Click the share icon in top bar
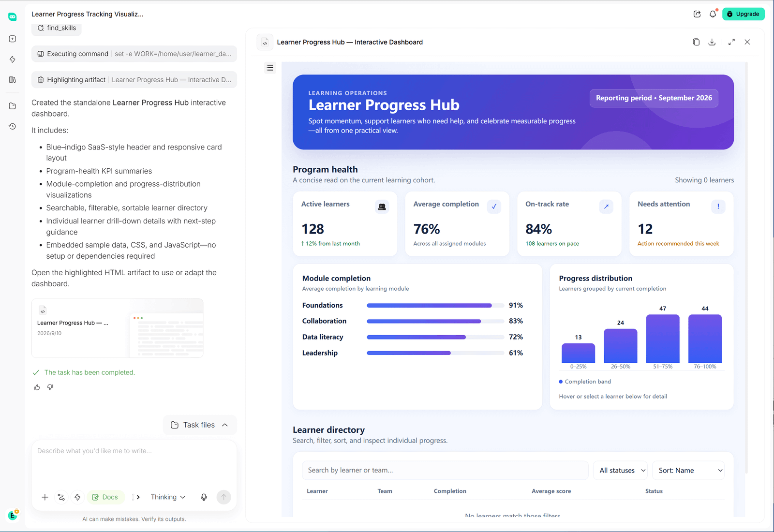The image size is (774, 532). pyautogui.click(x=697, y=14)
